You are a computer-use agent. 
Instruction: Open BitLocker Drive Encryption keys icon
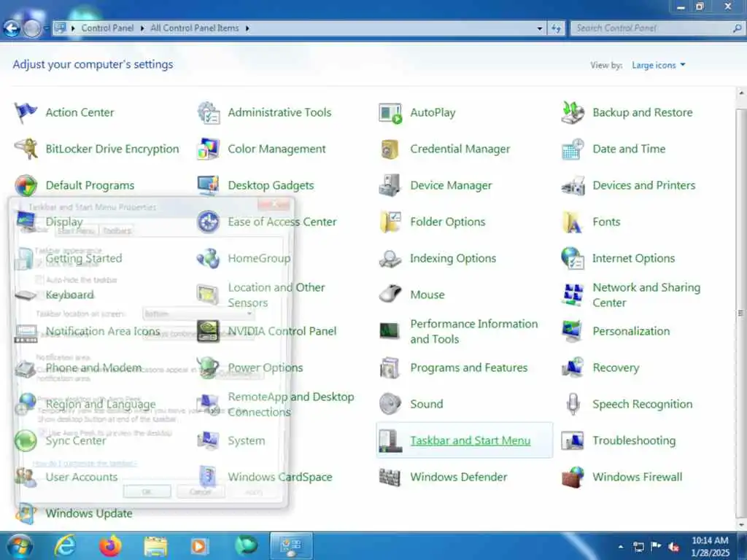pos(26,149)
